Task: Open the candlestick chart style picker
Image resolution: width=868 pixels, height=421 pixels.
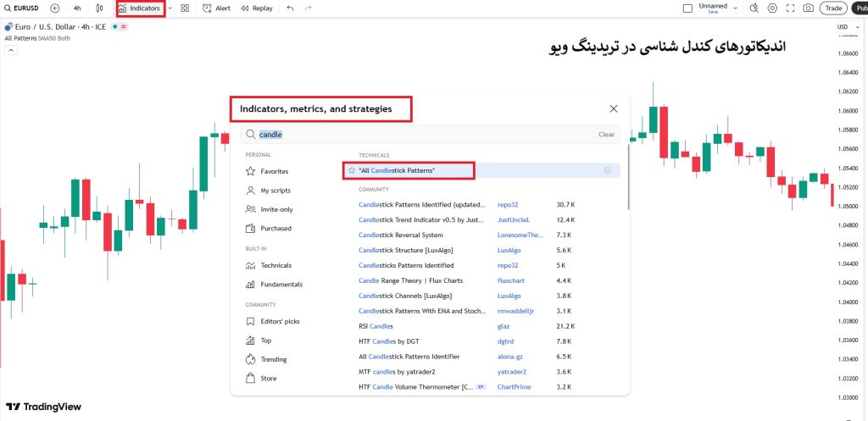Action: pyautogui.click(x=99, y=8)
